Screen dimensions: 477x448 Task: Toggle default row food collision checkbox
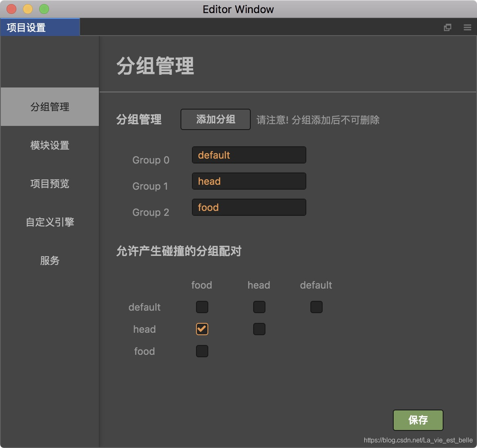202,307
